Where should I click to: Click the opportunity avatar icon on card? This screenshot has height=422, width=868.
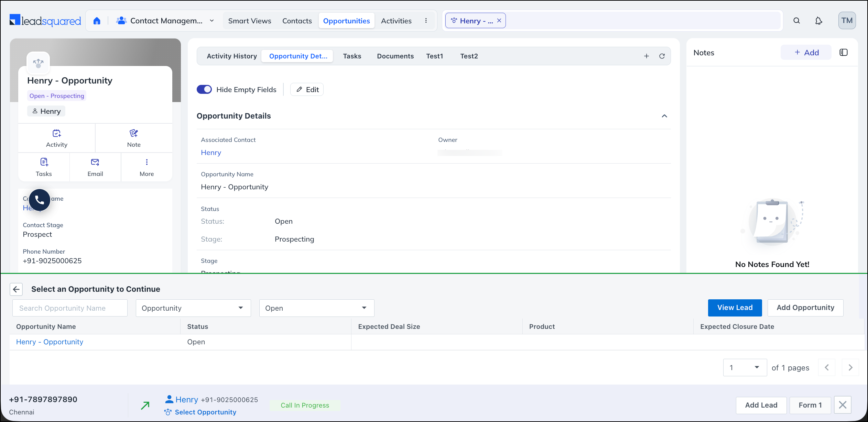(38, 63)
